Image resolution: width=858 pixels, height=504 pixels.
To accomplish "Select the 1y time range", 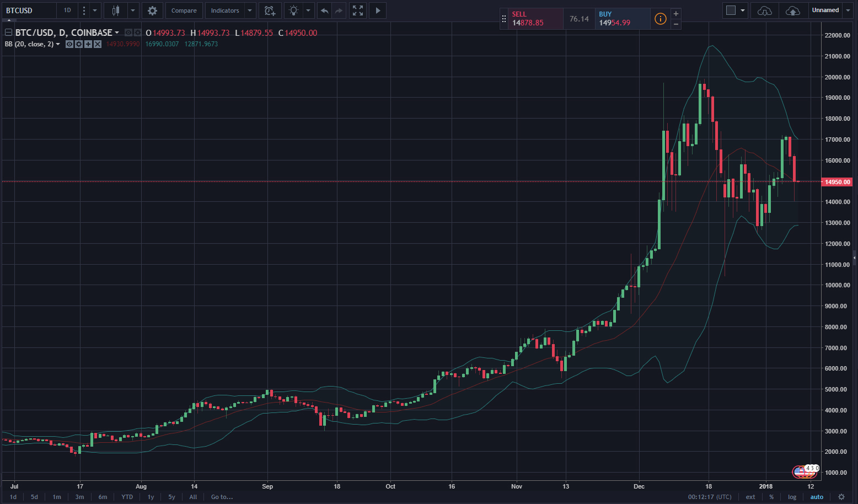I will [151, 497].
